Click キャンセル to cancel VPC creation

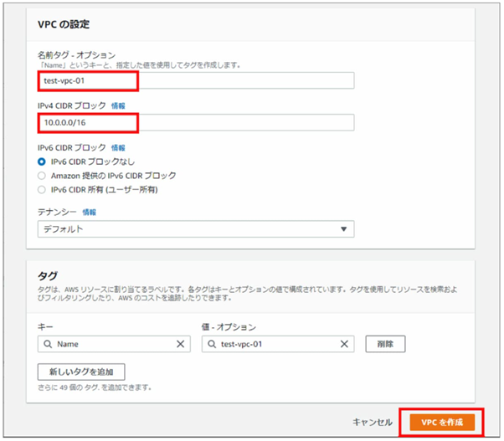372,422
